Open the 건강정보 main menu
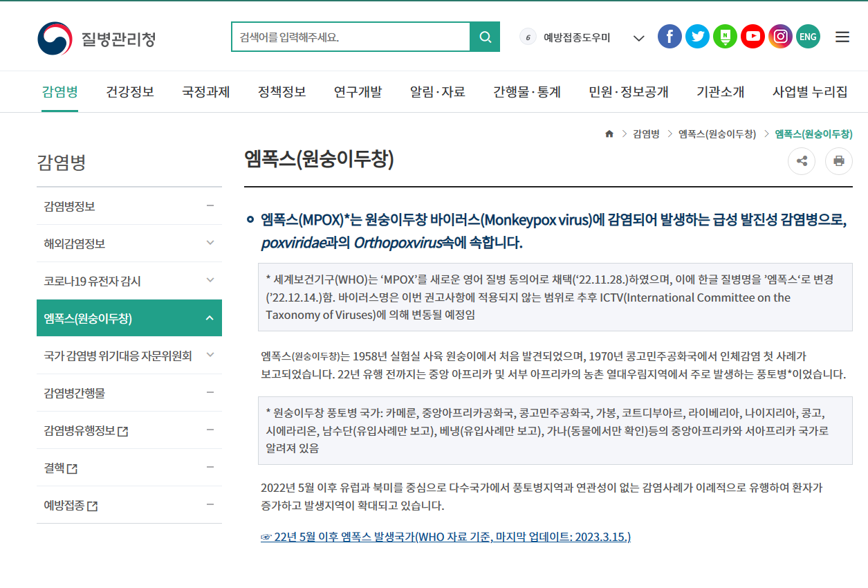The image size is (868, 588). pyautogui.click(x=130, y=92)
